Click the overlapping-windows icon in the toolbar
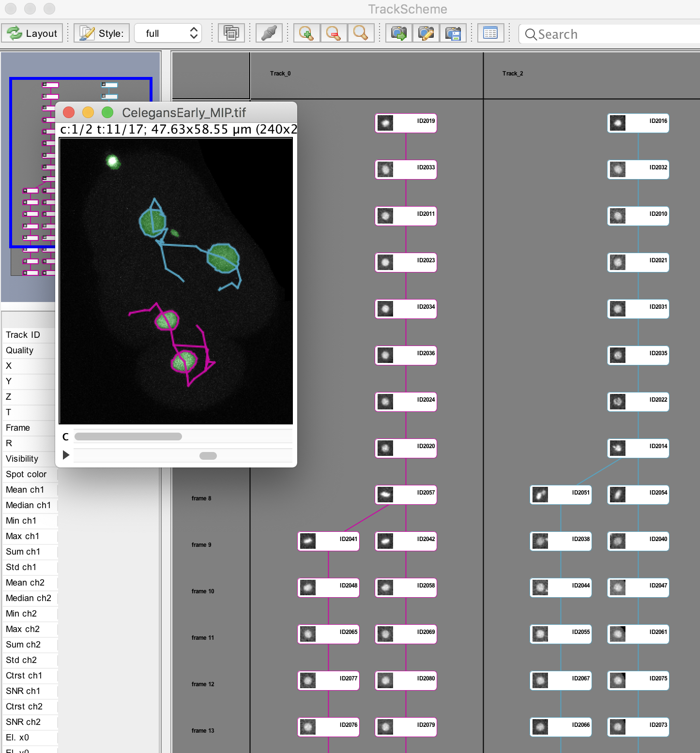Viewport: 700px width, 753px height. pos(231,33)
